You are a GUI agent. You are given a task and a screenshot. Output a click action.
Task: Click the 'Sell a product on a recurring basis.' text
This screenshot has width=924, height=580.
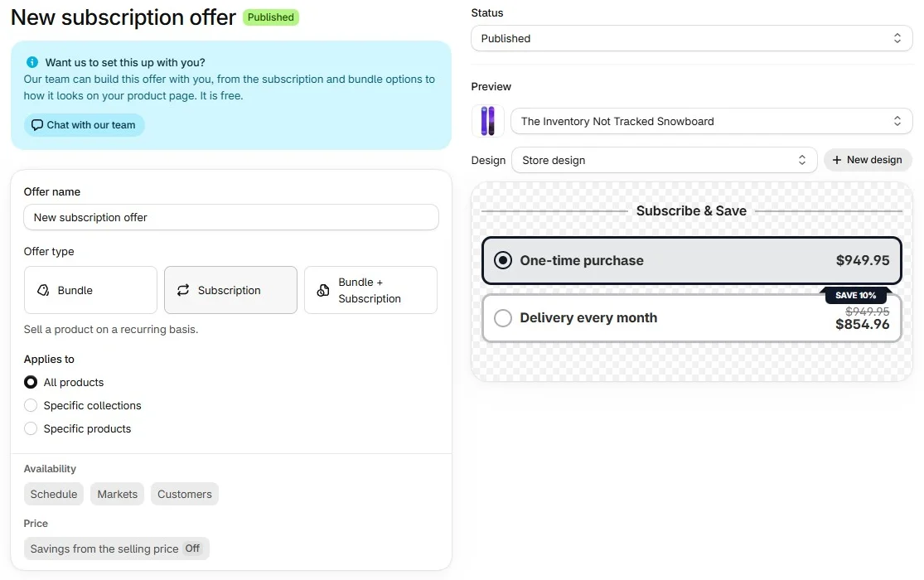111,329
